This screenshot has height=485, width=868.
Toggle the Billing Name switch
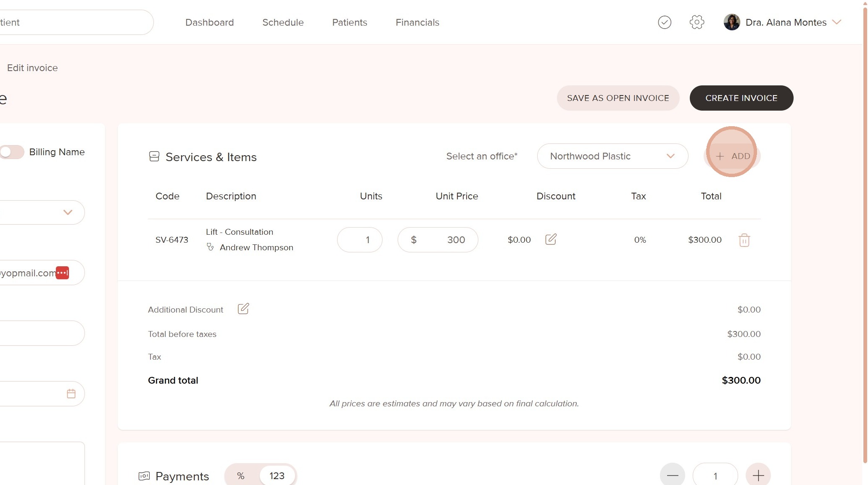click(11, 152)
